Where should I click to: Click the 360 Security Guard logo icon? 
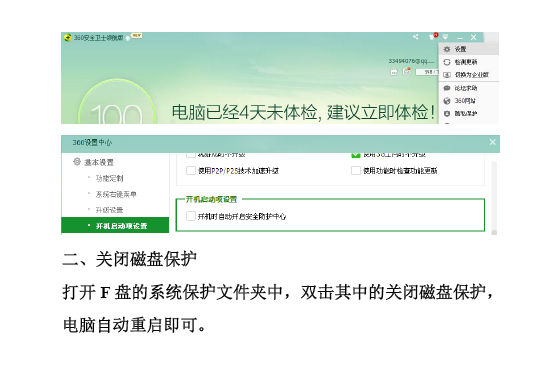pos(68,37)
